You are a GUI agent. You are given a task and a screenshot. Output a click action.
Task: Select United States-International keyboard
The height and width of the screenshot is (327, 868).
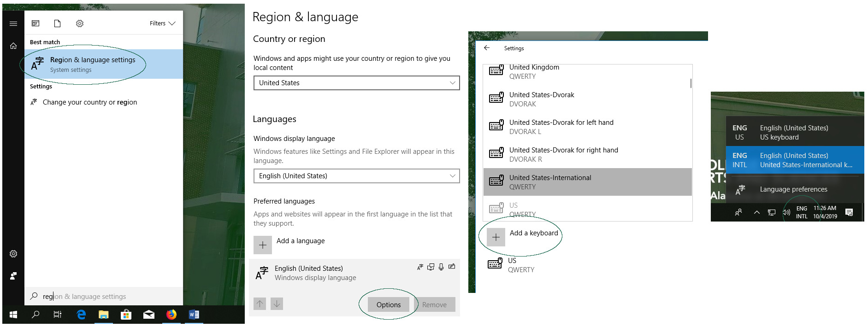click(587, 182)
